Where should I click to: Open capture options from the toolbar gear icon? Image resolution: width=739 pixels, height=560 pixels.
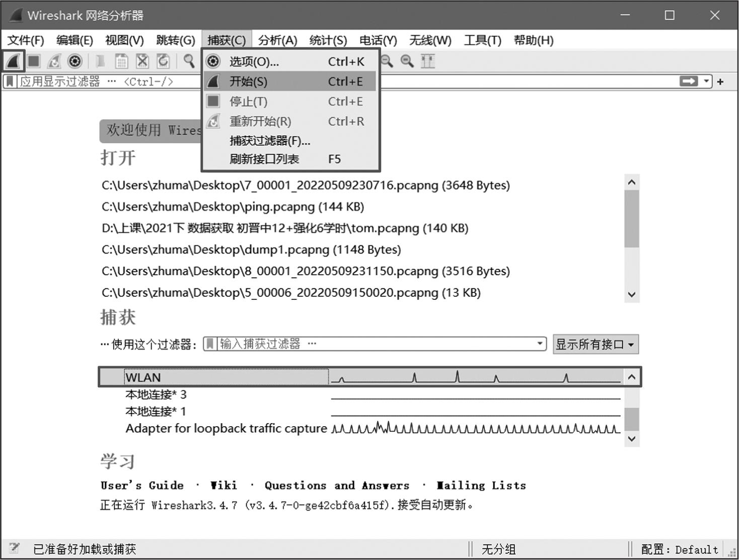pos(75,61)
